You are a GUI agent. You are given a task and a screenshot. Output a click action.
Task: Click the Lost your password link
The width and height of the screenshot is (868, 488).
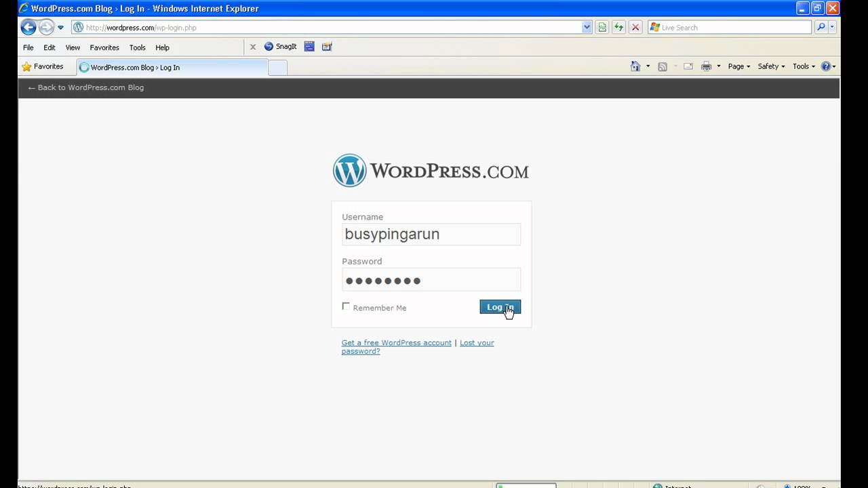[x=418, y=347]
